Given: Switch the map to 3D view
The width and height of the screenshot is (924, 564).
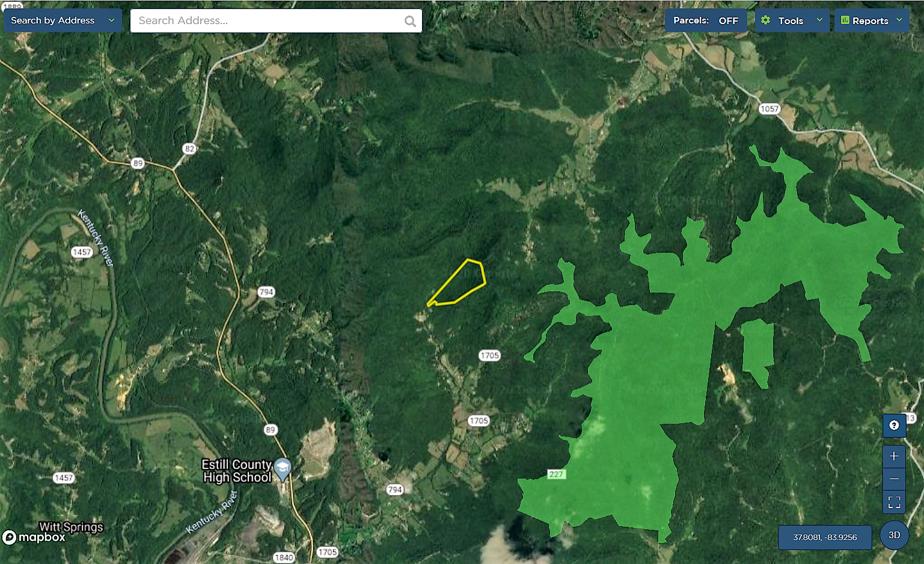Looking at the screenshot, I should click(x=894, y=535).
